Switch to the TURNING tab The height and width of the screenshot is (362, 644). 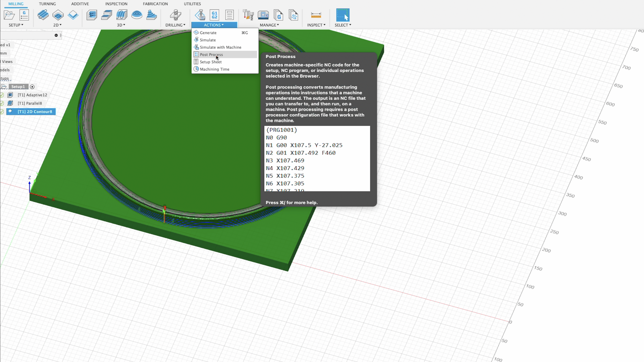47,4
